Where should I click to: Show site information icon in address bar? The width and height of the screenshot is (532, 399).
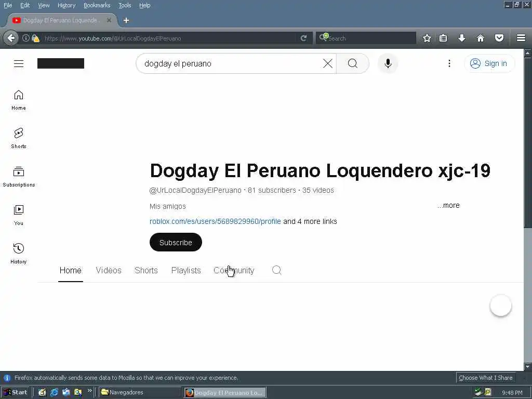(x=26, y=38)
